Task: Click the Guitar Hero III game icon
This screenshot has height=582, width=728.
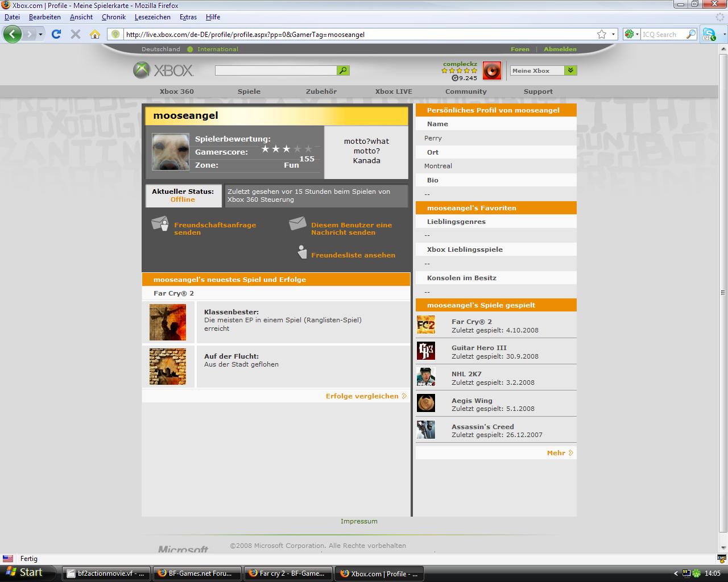Action: (426, 351)
